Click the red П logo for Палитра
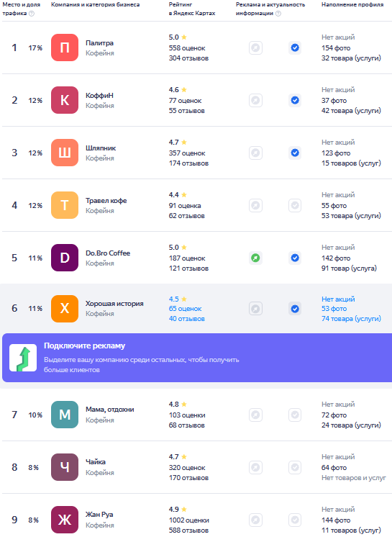The height and width of the screenshot is (542, 392). pyautogui.click(x=65, y=48)
